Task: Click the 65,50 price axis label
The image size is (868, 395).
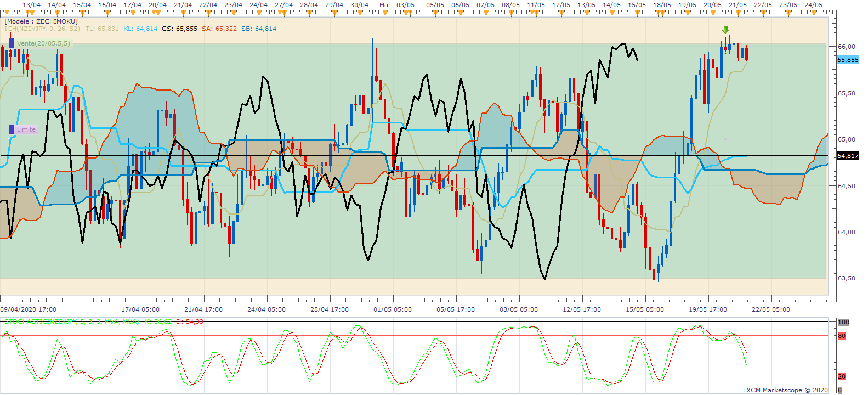Action: click(x=847, y=93)
